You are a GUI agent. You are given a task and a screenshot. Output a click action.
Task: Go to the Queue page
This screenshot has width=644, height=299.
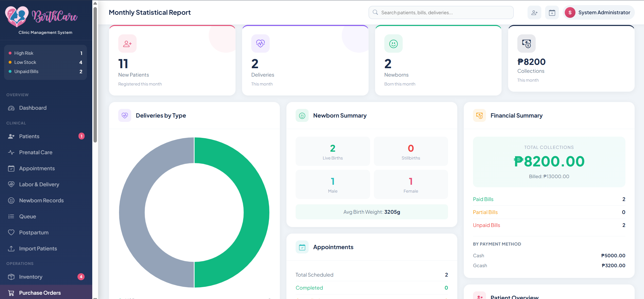point(46,217)
